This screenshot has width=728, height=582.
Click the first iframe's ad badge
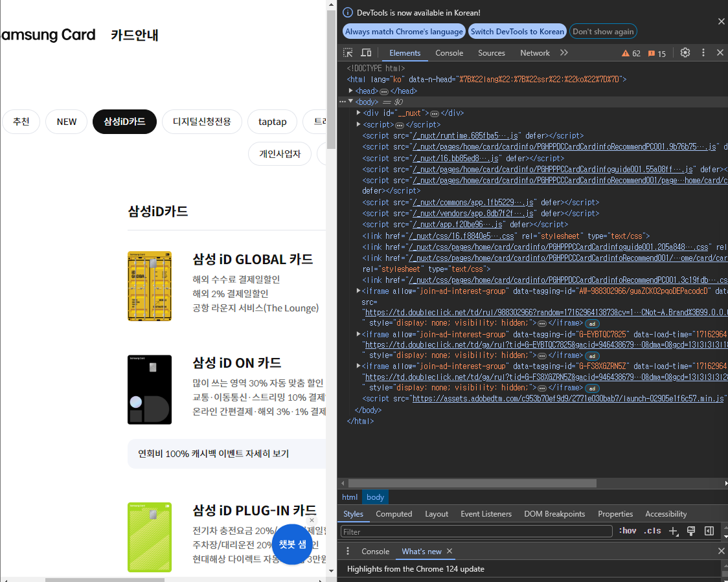tap(592, 324)
